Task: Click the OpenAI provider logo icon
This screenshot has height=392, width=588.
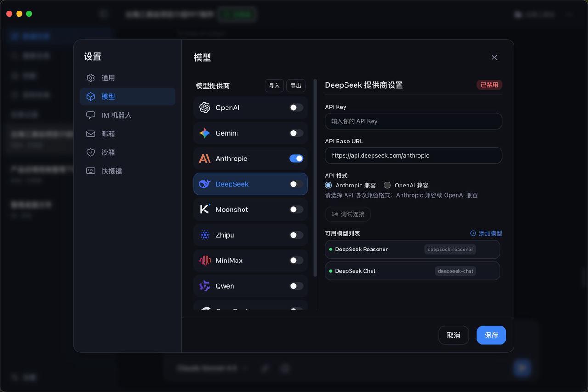Action: (205, 108)
